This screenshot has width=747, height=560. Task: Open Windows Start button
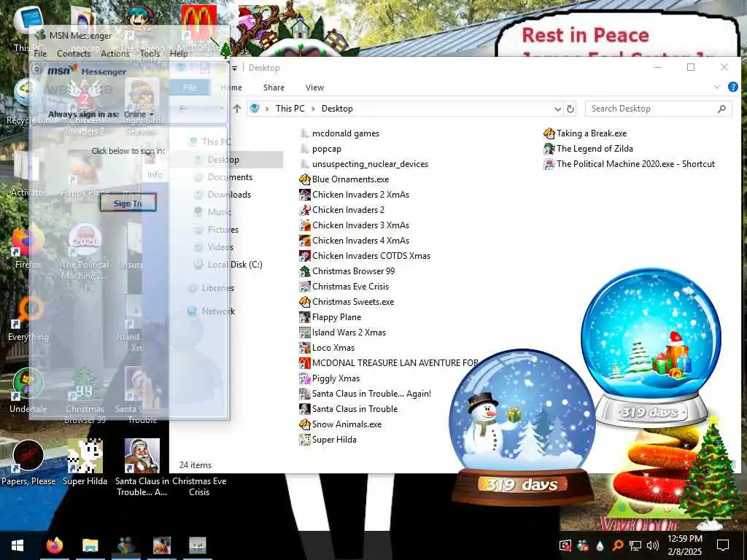tap(18, 545)
